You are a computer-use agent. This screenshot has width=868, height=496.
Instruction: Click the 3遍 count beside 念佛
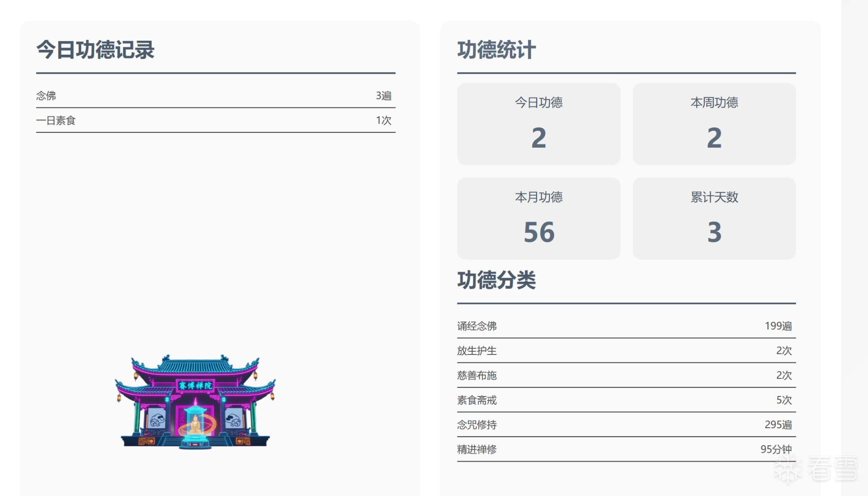point(383,96)
